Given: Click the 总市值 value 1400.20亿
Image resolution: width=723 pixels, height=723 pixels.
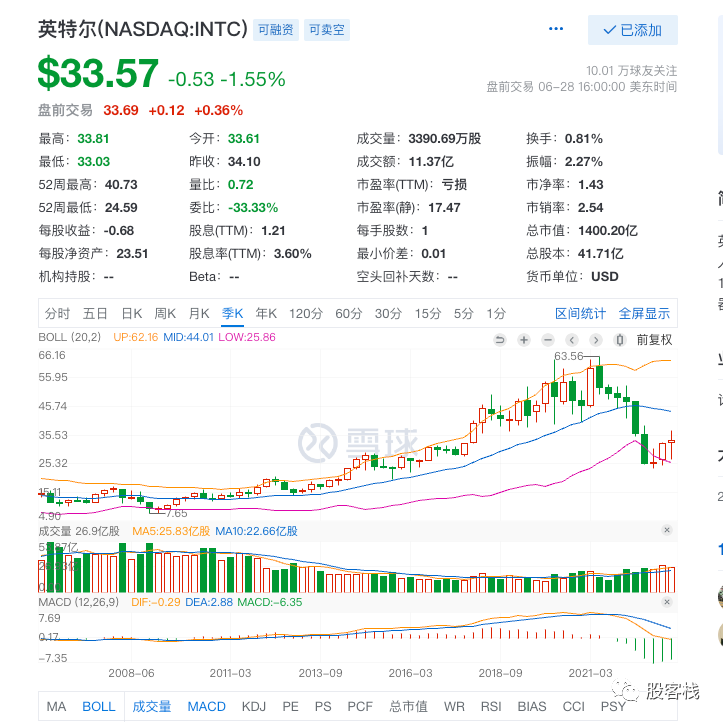Looking at the screenshot, I should (608, 231).
